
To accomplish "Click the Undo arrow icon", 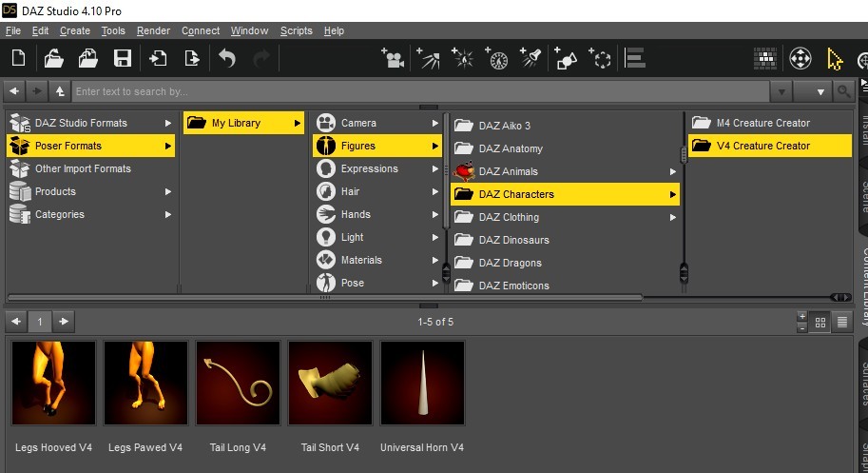I will [227, 58].
